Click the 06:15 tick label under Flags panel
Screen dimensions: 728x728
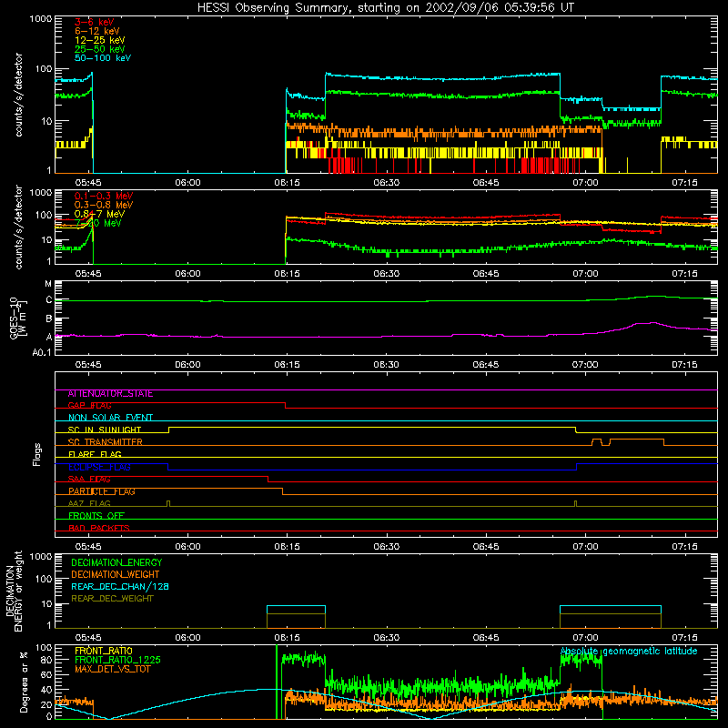coord(287,547)
